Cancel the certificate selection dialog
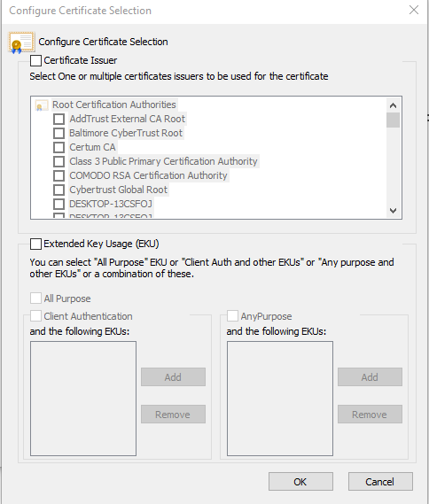 pyautogui.click(x=380, y=482)
